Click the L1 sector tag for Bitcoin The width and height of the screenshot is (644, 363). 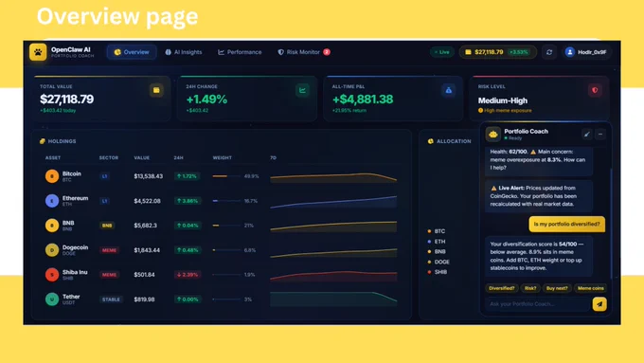pos(104,176)
